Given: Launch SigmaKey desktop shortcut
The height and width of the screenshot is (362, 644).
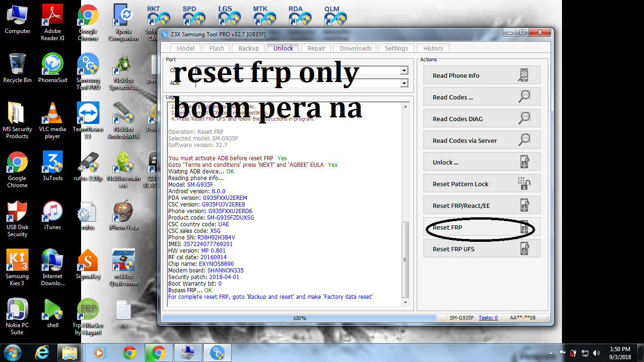Looking at the screenshot, I should tap(88, 264).
